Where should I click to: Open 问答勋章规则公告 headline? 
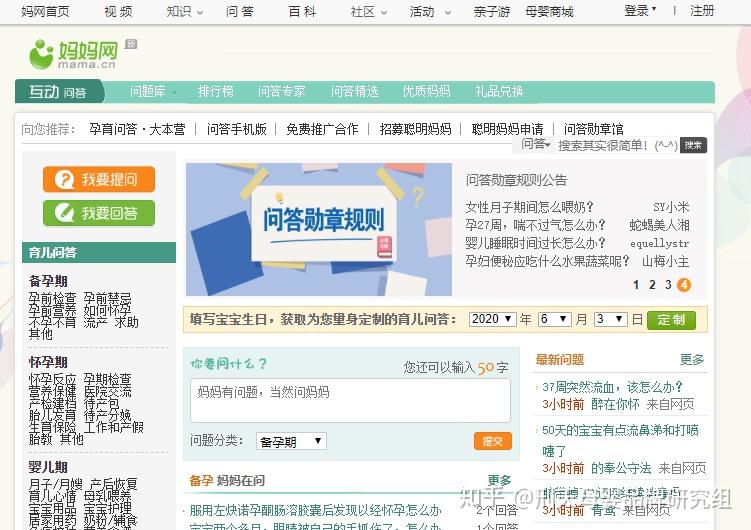[x=516, y=180]
